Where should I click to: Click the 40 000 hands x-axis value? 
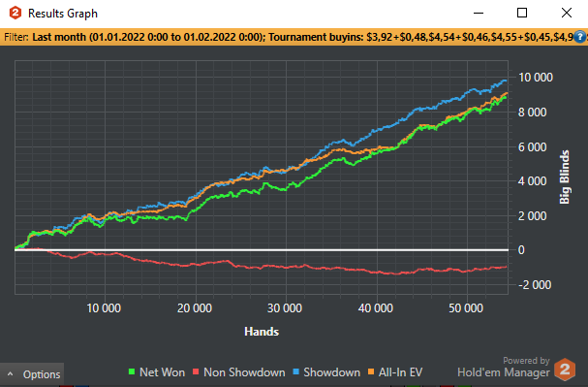click(x=376, y=308)
